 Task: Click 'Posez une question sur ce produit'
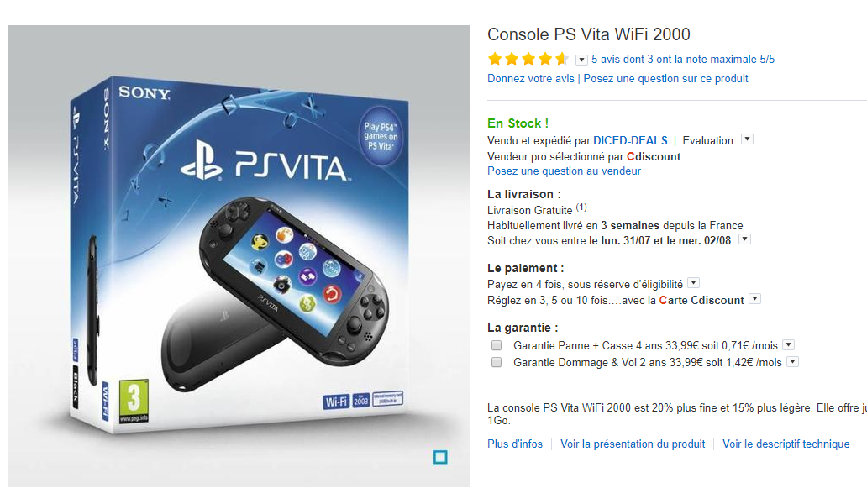[x=665, y=78]
